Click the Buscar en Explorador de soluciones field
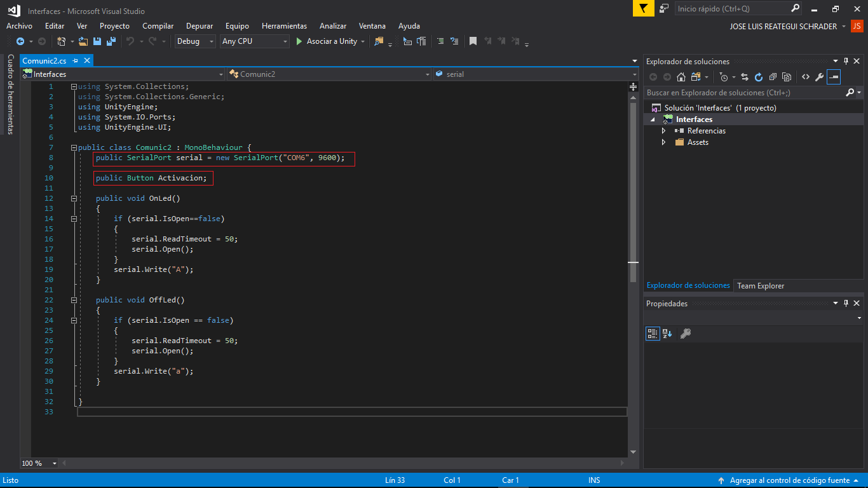The image size is (868, 488). [x=744, y=93]
